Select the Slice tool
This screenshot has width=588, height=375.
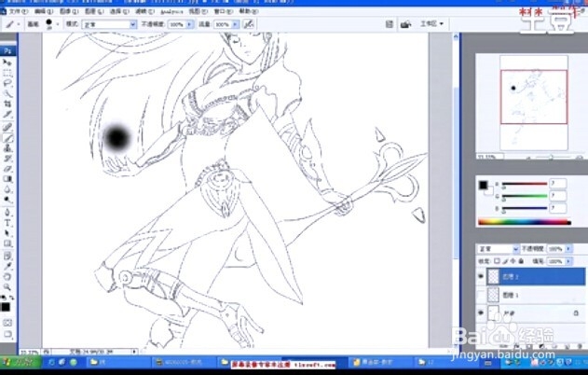point(7,115)
